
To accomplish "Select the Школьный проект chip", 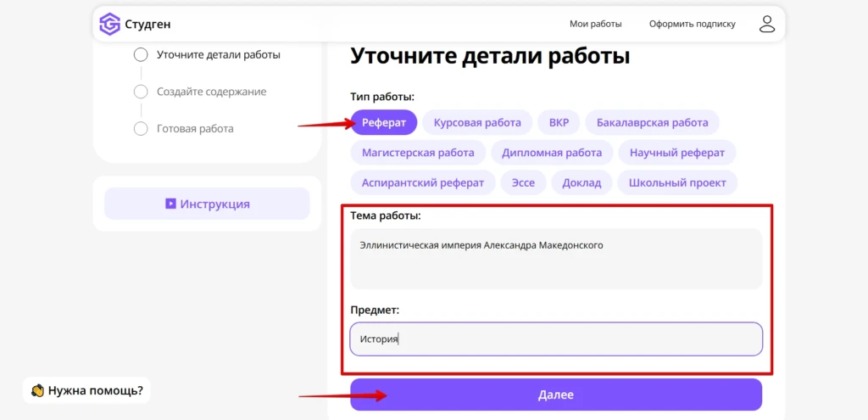I will pyautogui.click(x=677, y=183).
